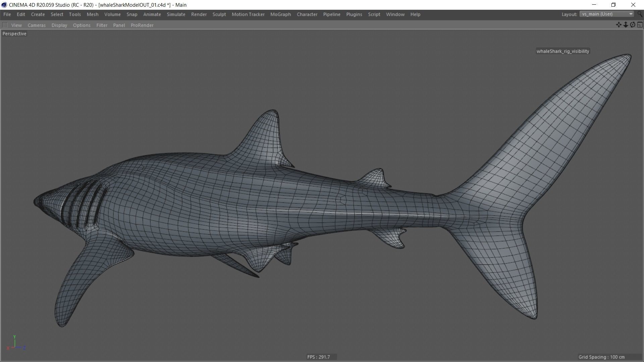Minimize the Cinema 4D window

click(594, 5)
